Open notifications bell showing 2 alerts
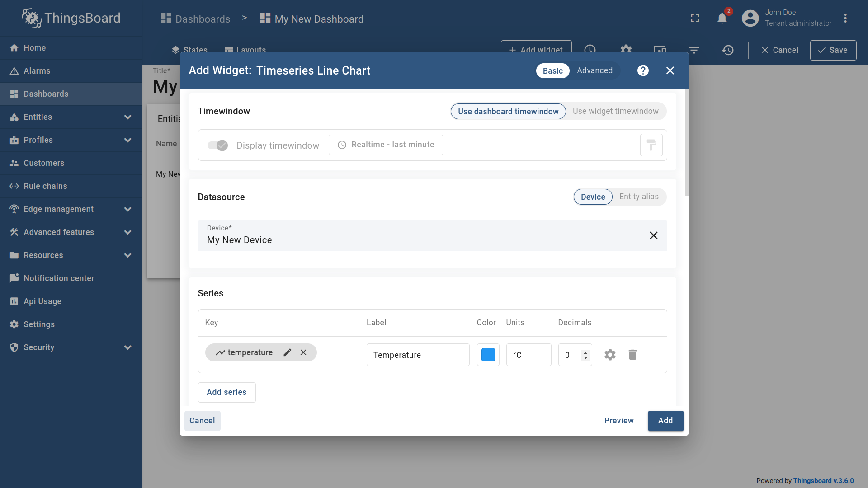The height and width of the screenshot is (488, 868). [x=722, y=18]
